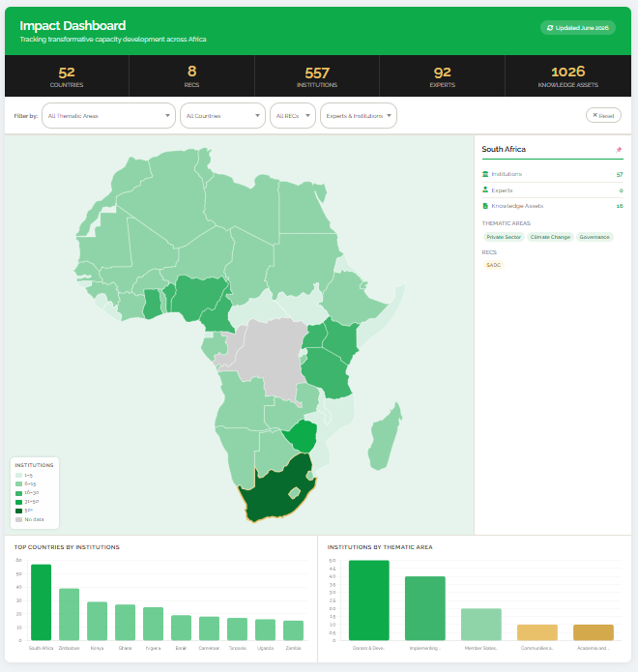Click the SADC REC tag
638x672 pixels.
click(x=493, y=265)
